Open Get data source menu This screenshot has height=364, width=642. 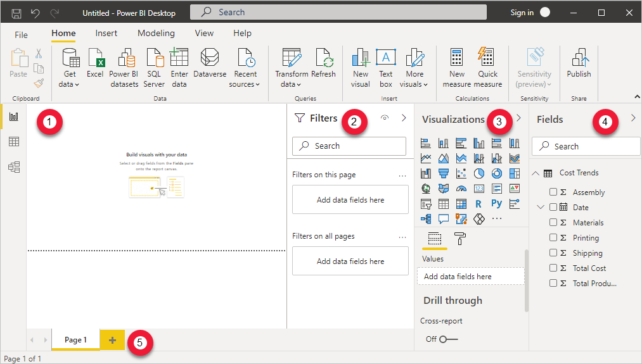coord(70,68)
